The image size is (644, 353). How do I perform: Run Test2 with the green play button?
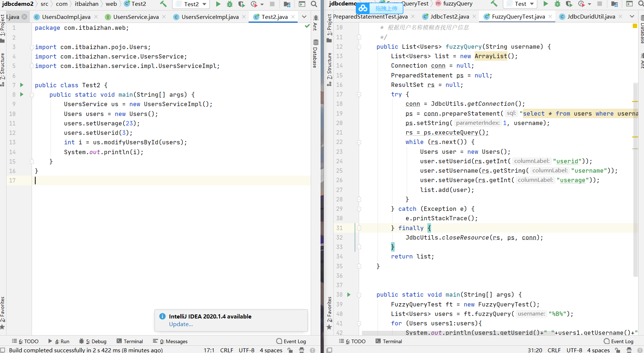(218, 4)
